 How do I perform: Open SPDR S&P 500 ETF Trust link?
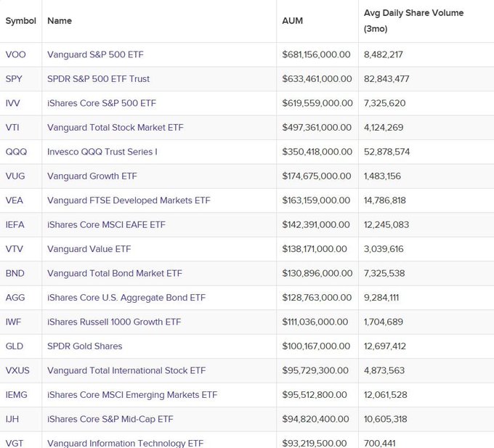pos(98,78)
